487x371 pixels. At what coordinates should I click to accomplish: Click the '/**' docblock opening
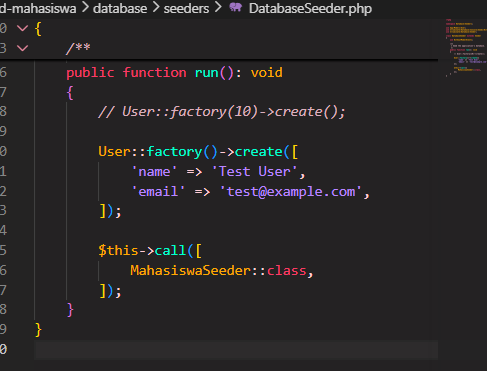tap(78, 48)
